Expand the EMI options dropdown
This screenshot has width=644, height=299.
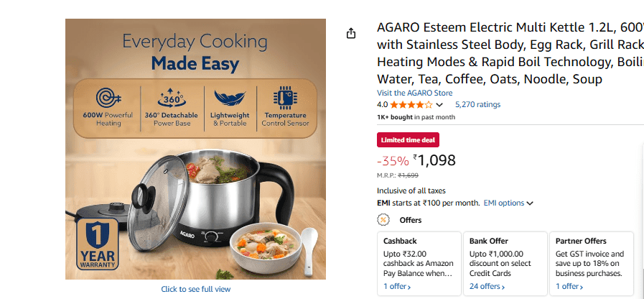508,203
